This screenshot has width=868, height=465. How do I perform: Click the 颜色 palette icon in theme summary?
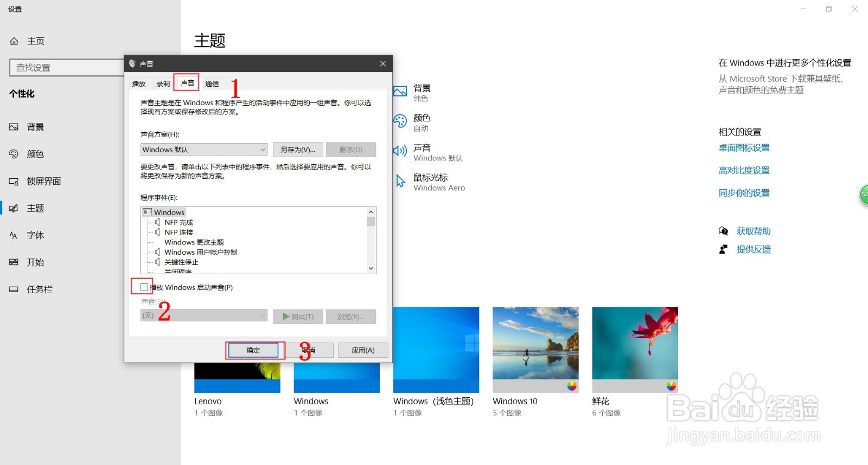point(400,121)
